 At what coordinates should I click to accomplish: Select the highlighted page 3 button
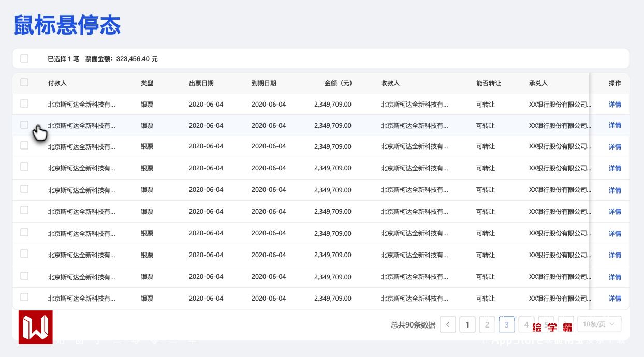click(x=507, y=324)
